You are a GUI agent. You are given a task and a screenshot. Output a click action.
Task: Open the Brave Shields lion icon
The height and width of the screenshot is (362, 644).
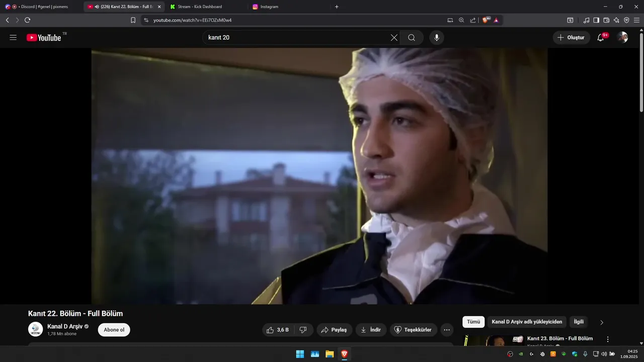click(x=486, y=20)
